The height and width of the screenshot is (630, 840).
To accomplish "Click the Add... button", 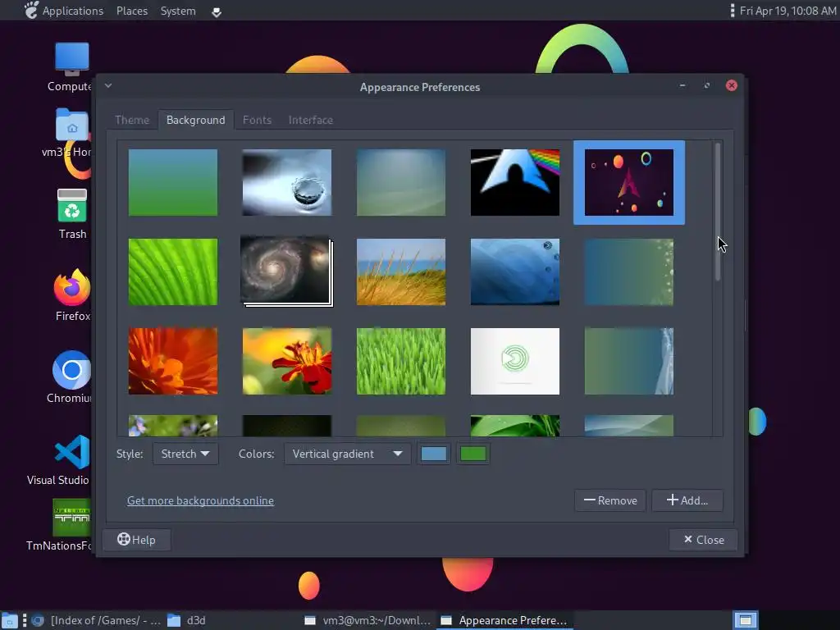I will [687, 500].
